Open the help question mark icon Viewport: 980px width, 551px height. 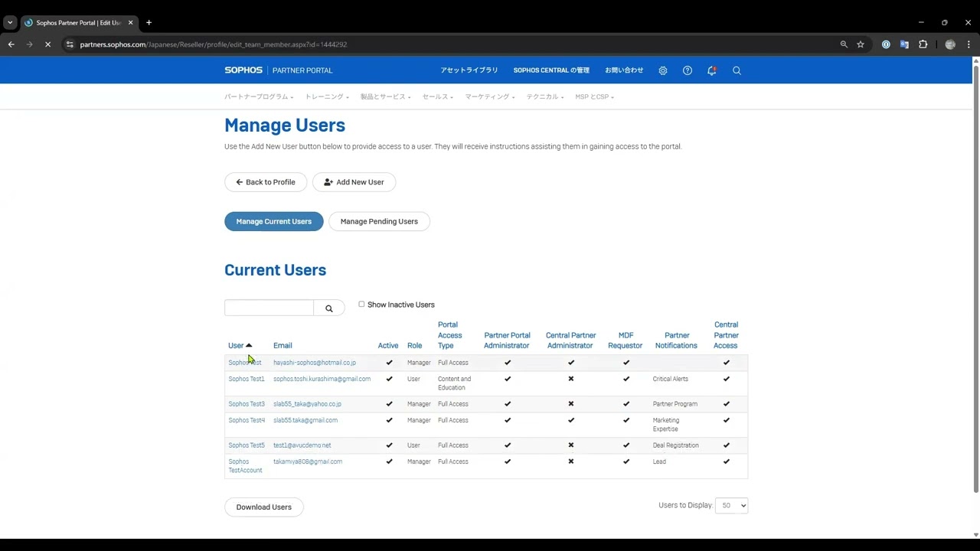(688, 70)
